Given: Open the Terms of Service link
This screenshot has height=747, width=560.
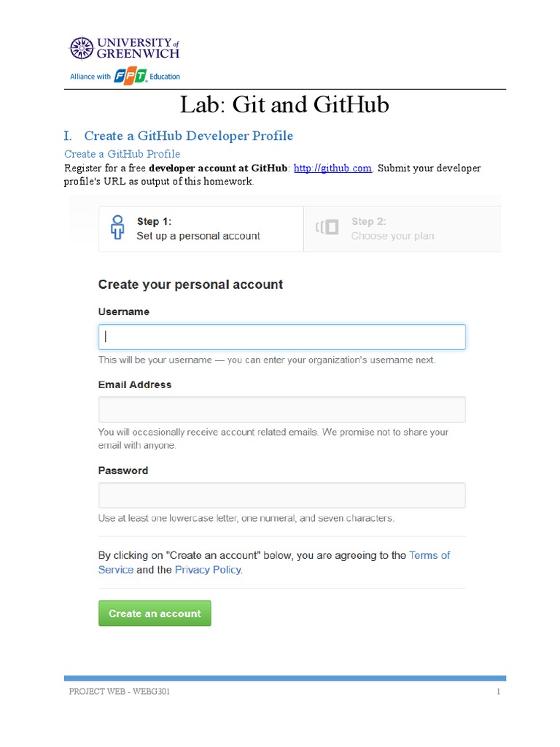Looking at the screenshot, I should [x=429, y=555].
